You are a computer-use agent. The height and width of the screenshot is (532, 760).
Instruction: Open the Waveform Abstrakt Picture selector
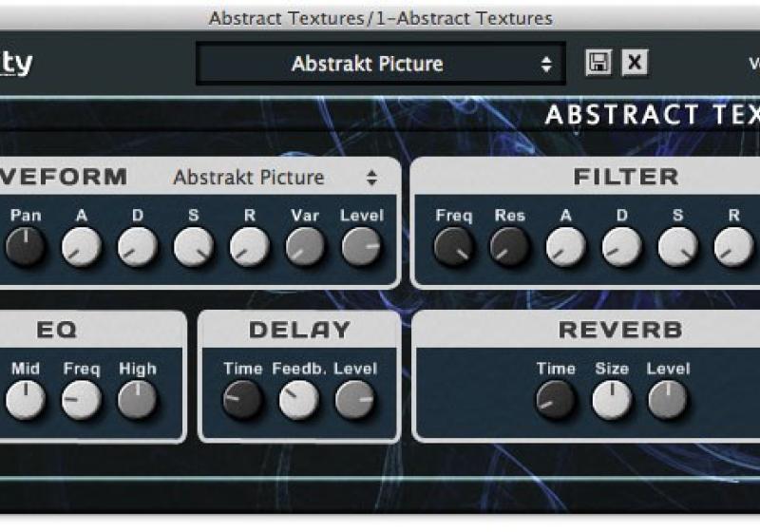point(275,178)
